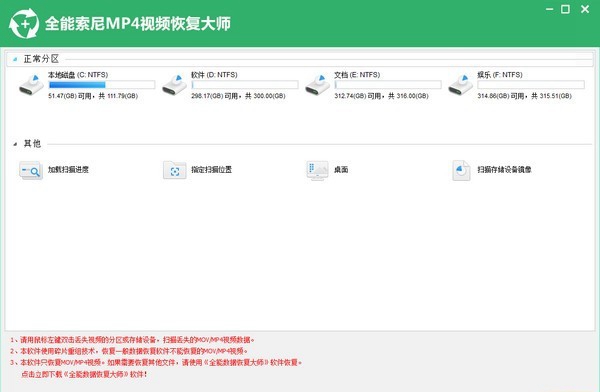Collapse the 正常分区 section
This screenshot has width=600, height=392.
click(15, 59)
